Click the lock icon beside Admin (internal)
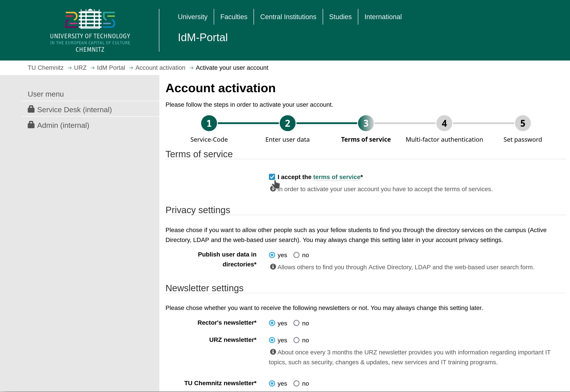570x392 pixels. pyautogui.click(x=31, y=125)
